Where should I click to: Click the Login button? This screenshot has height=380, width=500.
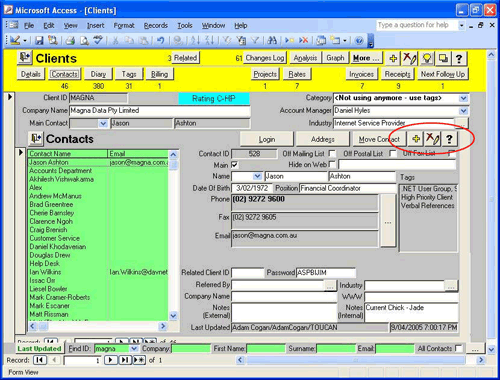pyautogui.click(x=267, y=139)
